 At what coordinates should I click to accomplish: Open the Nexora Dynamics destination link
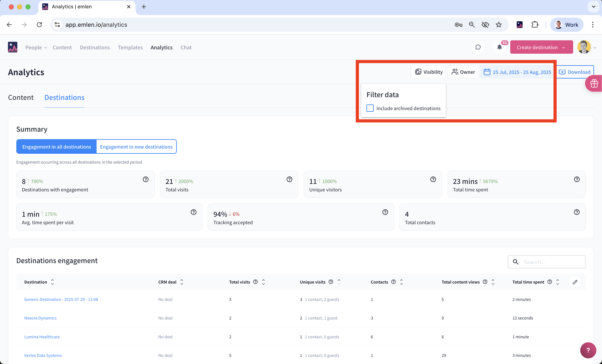pyautogui.click(x=40, y=318)
